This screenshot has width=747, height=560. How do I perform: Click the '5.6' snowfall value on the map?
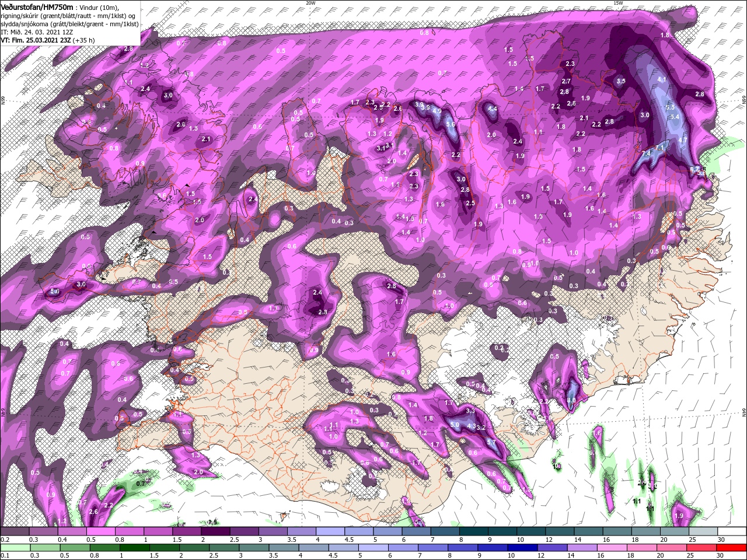click(x=451, y=124)
